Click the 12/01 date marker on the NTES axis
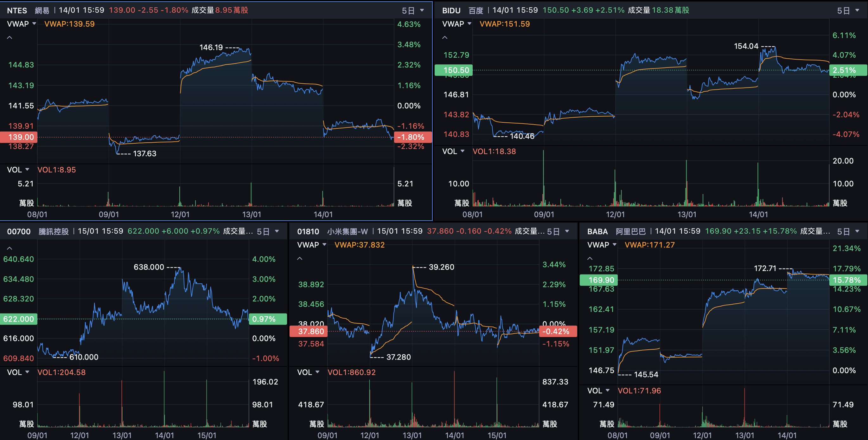 click(180, 214)
